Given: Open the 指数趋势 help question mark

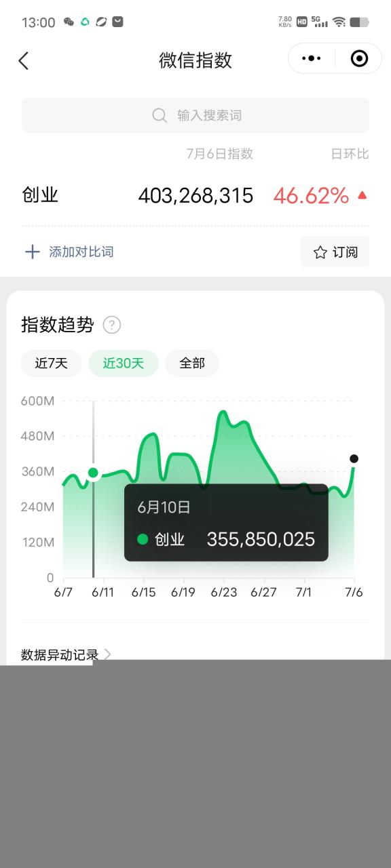Looking at the screenshot, I should coord(111,325).
